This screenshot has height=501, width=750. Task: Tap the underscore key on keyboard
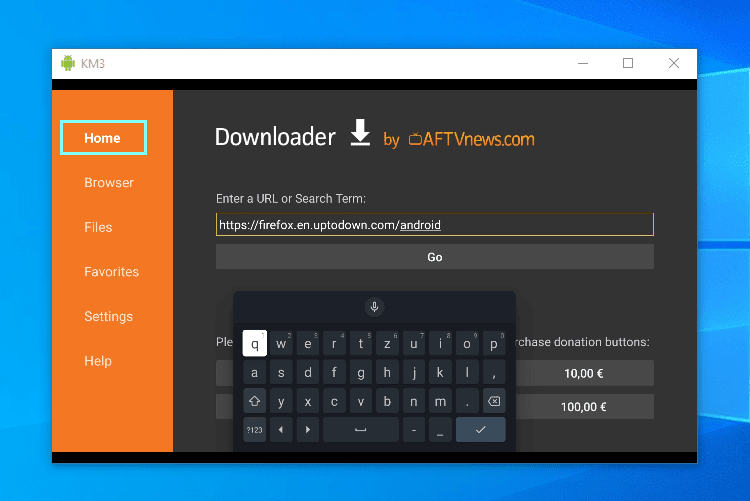[441, 430]
